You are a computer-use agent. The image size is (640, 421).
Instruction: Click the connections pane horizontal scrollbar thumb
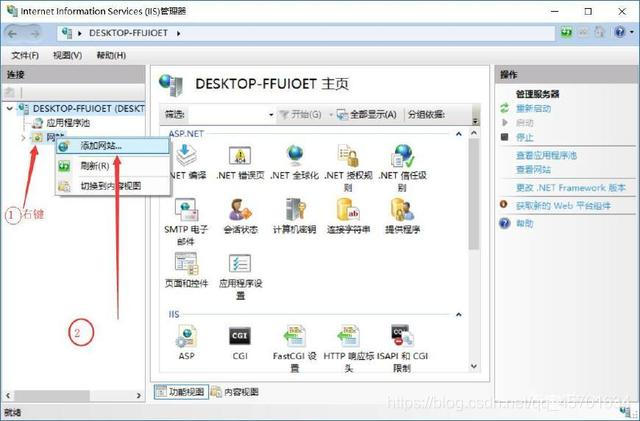coord(52,395)
